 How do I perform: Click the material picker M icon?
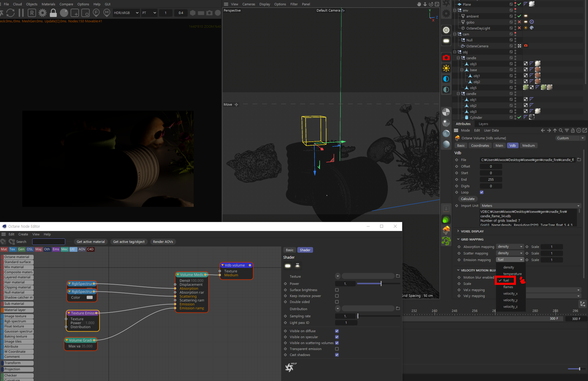coord(107,13)
